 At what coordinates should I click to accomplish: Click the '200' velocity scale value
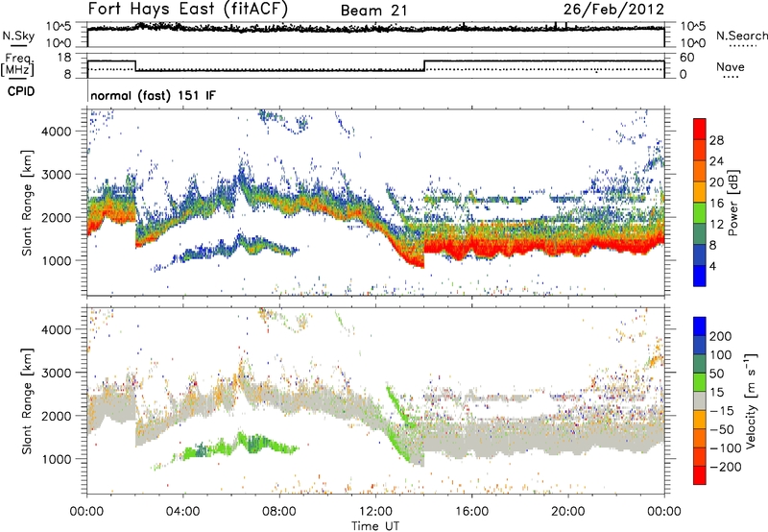tap(721, 336)
